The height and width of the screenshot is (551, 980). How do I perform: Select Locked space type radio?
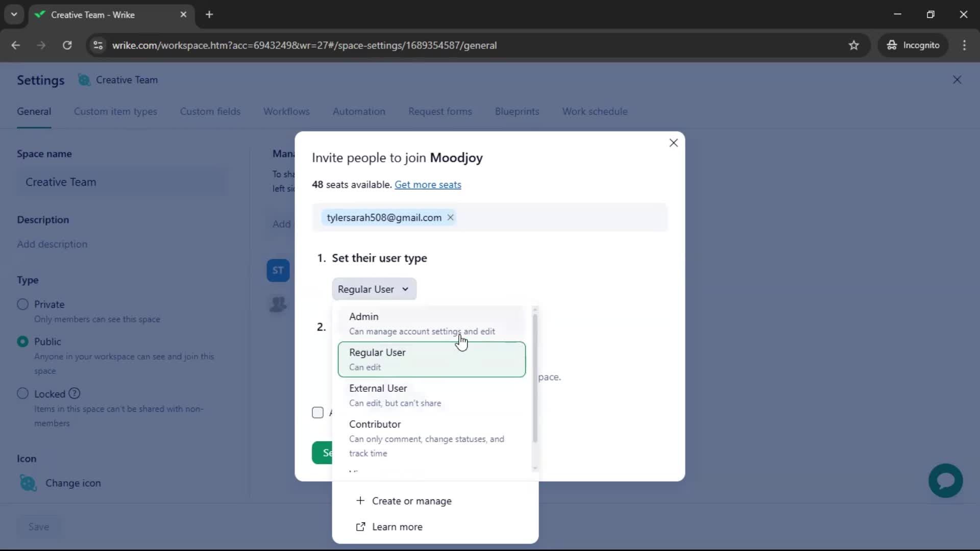click(x=22, y=394)
